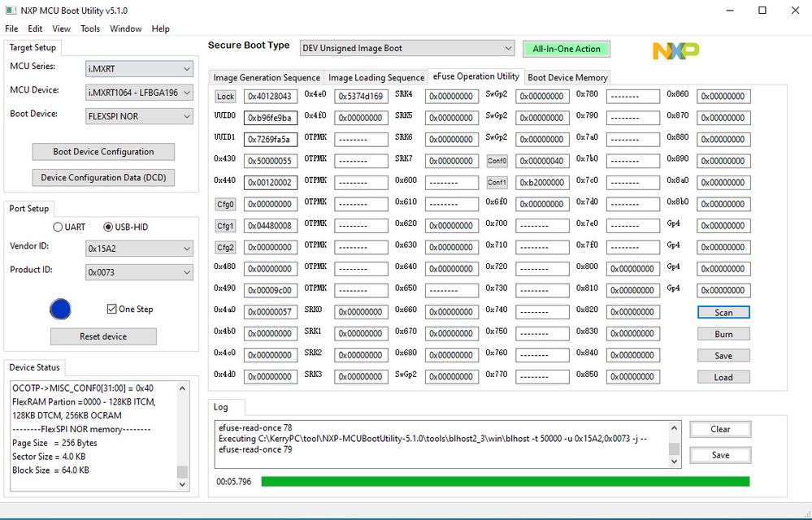Click the Conf1 fuse button
Image resolution: width=812 pixels, height=520 pixels.
pyautogui.click(x=497, y=183)
